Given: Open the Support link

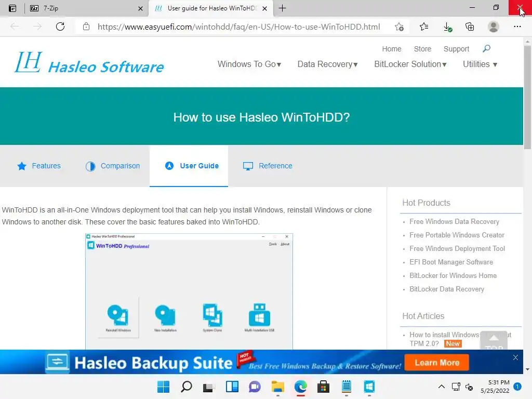Looking at the screenshot, I should pyautogui.click(x=456, y=49).
